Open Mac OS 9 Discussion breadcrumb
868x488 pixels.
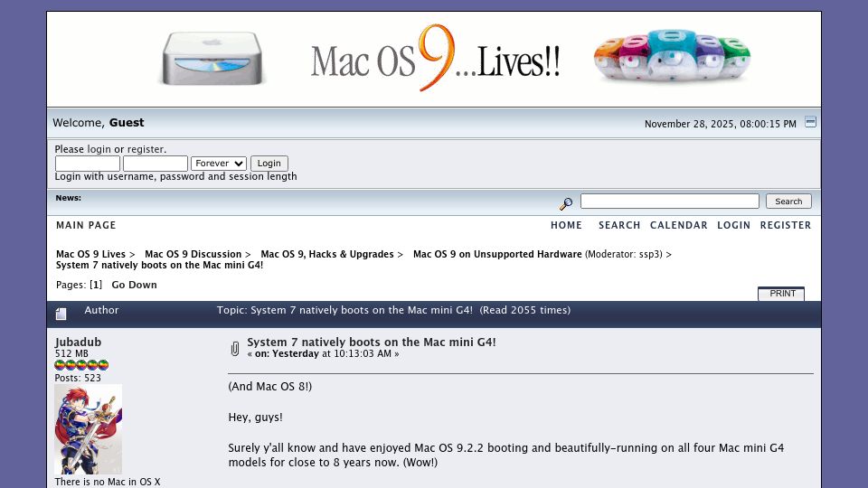(193, 254)
